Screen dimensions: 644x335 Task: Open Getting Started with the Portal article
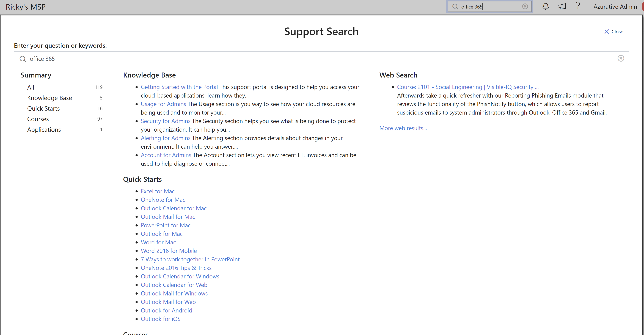[179, 87]
